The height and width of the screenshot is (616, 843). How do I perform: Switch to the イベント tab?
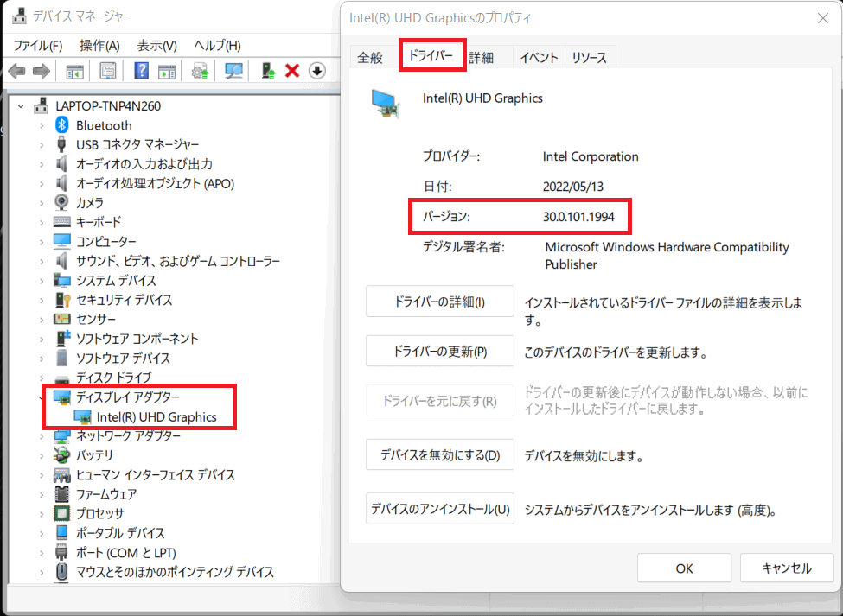539,58
